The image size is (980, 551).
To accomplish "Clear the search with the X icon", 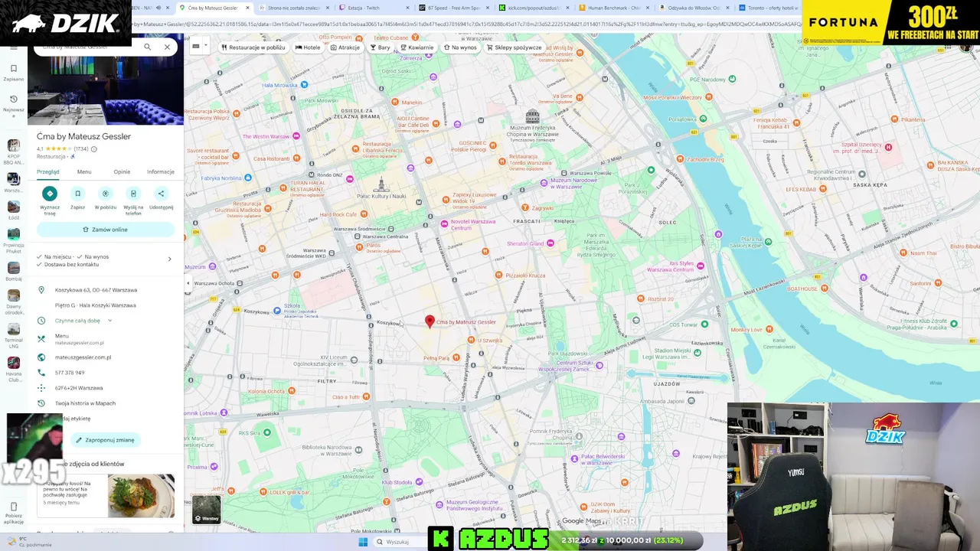I will click(167, 47).
